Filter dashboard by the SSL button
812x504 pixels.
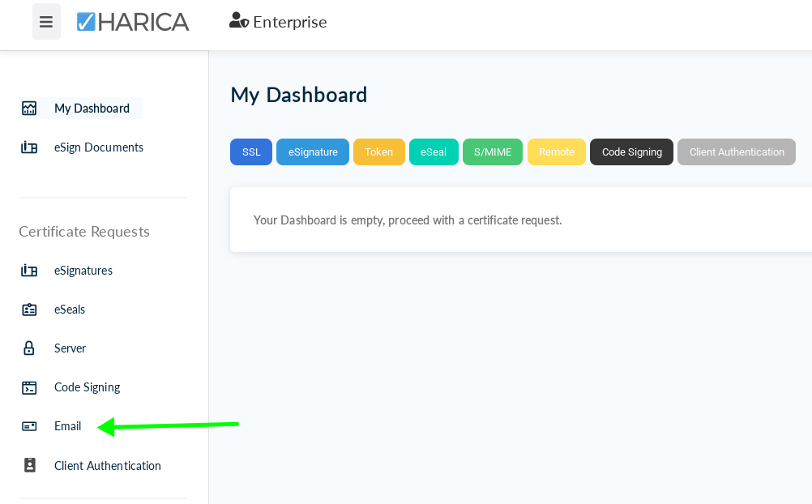[x=251, y=152]
